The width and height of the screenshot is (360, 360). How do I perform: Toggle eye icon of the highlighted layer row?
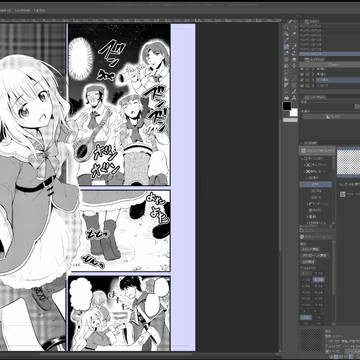tap(301, 80)
